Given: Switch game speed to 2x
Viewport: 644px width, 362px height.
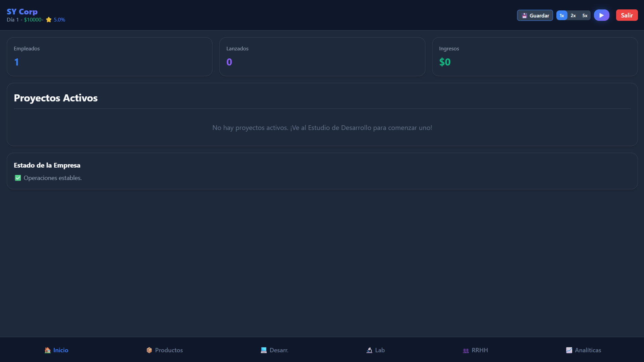Looking at the screenshot, I should (x=573, y=15).
